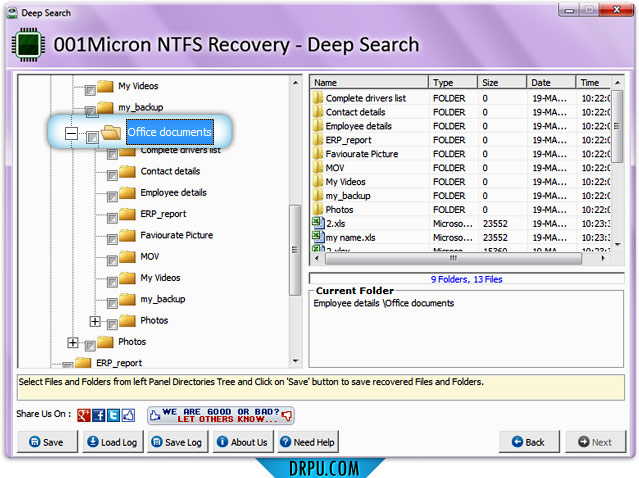Expand the outer Photos folder above ERP_report

(73, 343)
